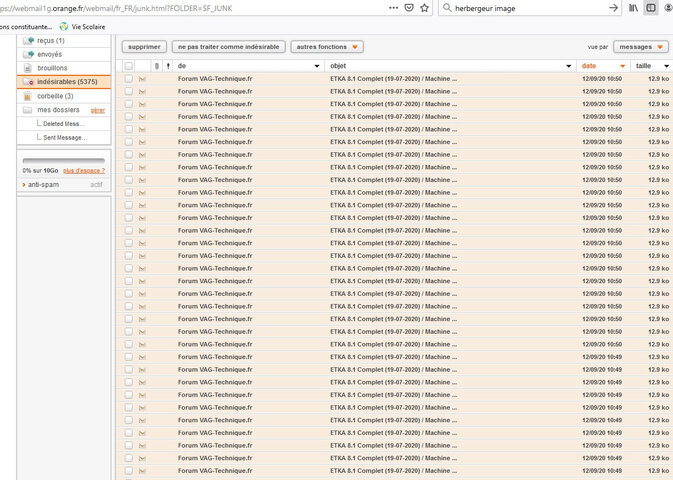Open the browser page actions three-dot menu

tap(393, 8)
